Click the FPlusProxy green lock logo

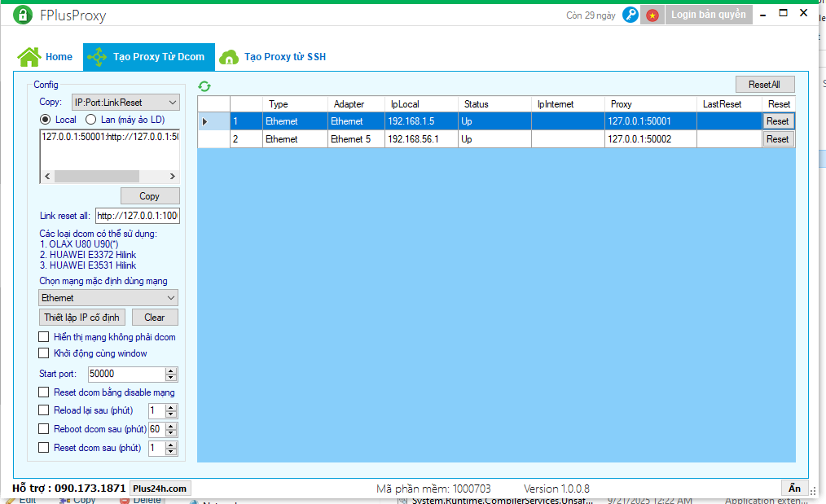23,15
